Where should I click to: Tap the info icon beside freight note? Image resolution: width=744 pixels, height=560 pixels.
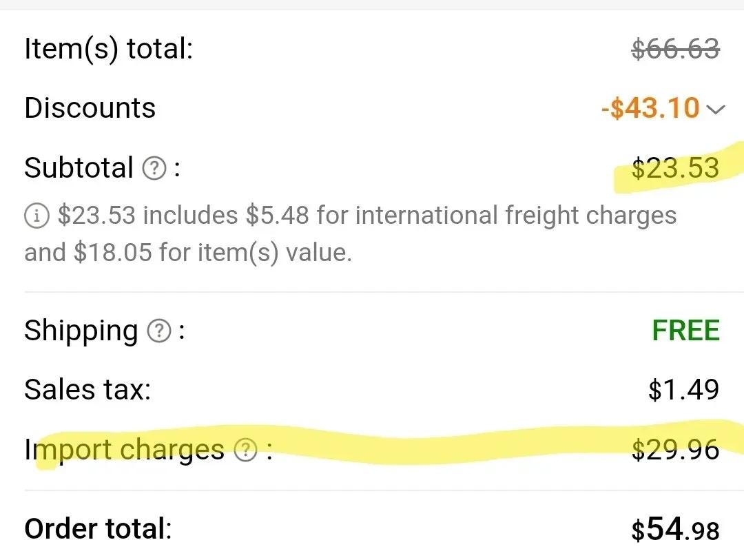point(36,216)
